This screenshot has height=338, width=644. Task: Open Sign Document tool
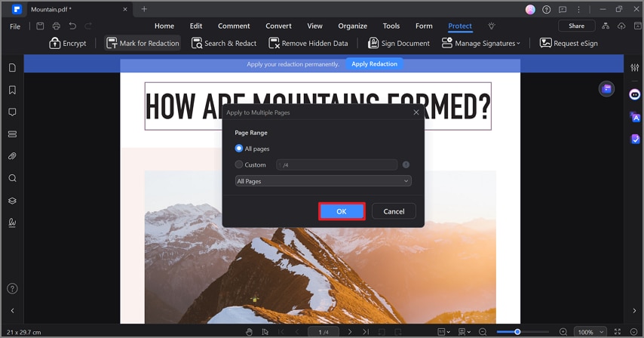[x=399, y=43]
